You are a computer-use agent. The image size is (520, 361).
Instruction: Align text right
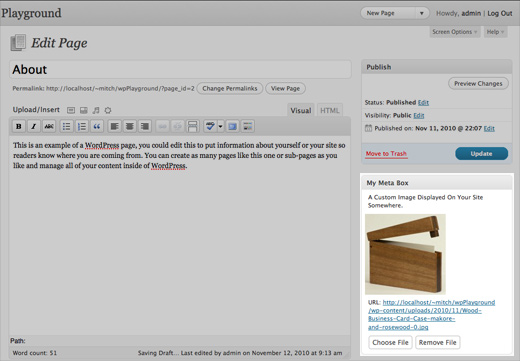pos(145,126)
